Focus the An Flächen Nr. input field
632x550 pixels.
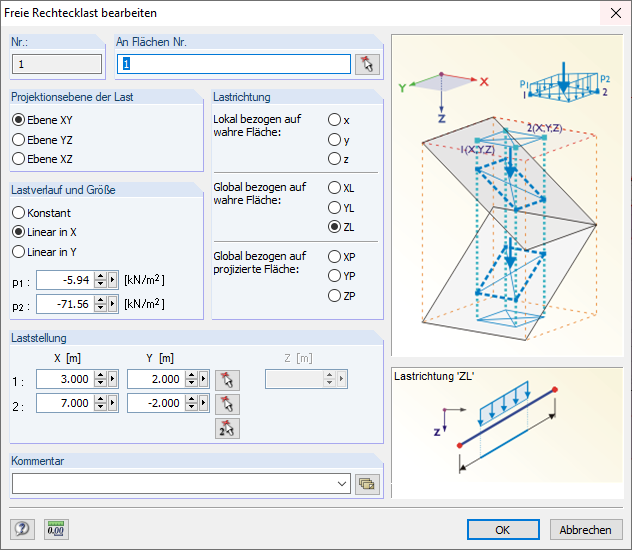coord(234,64)
